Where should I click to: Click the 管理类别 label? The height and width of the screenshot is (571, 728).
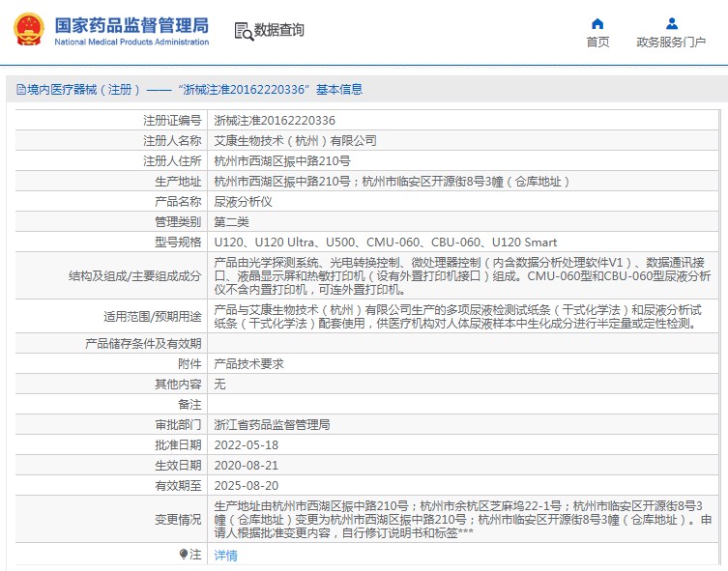click(x=178, y=221)
